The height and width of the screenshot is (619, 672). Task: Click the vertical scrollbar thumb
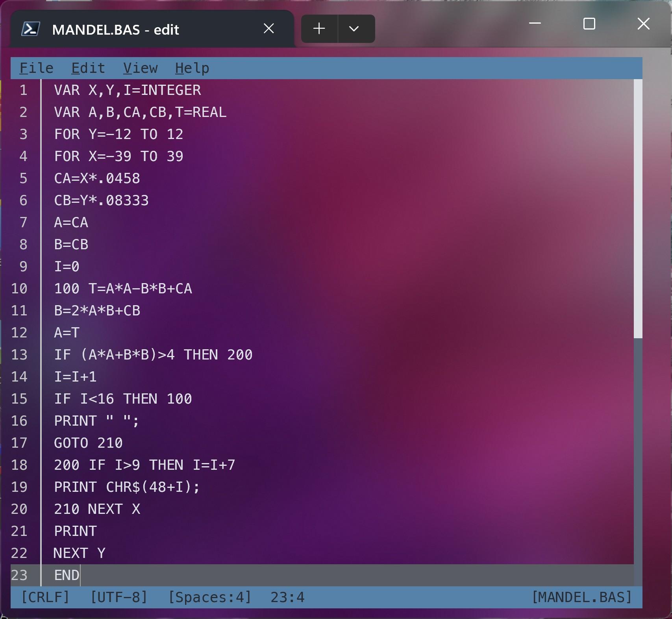pos(638,209)
